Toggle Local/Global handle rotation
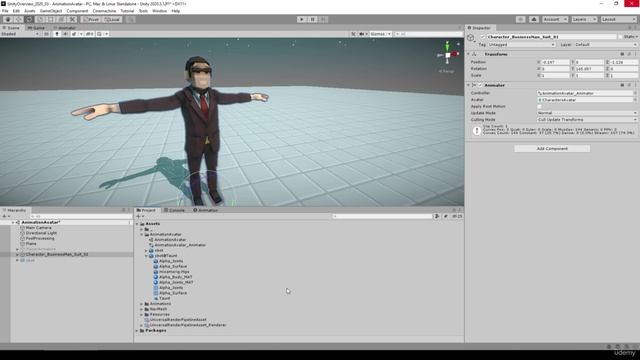This screenshot has height=360, width=640. tap(111, 19)
